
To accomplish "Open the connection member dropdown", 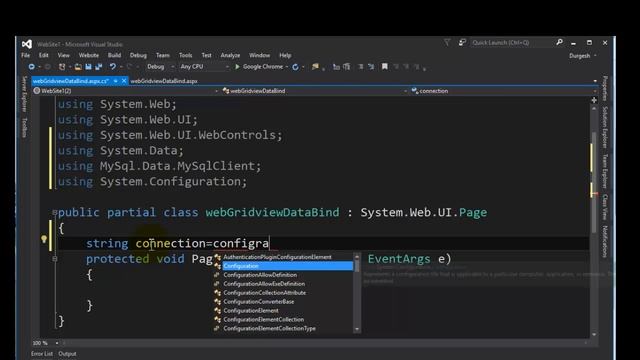I will [503, 91].
